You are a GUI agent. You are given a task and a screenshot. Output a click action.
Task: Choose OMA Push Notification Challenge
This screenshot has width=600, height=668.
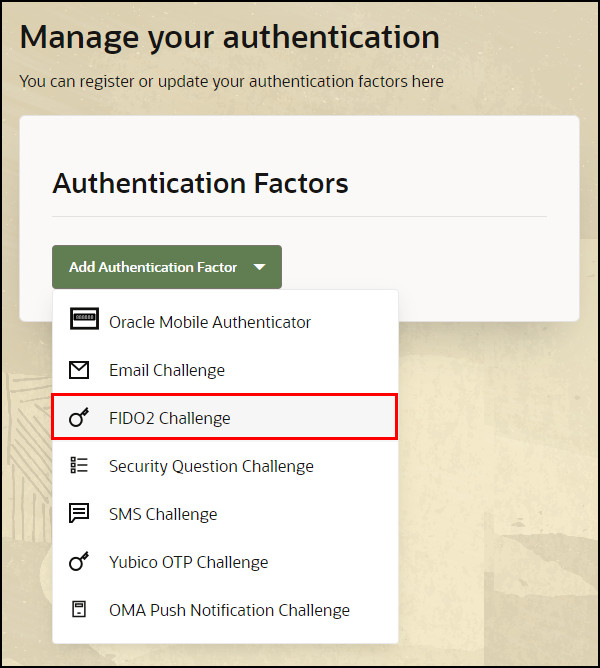point(225,610)
